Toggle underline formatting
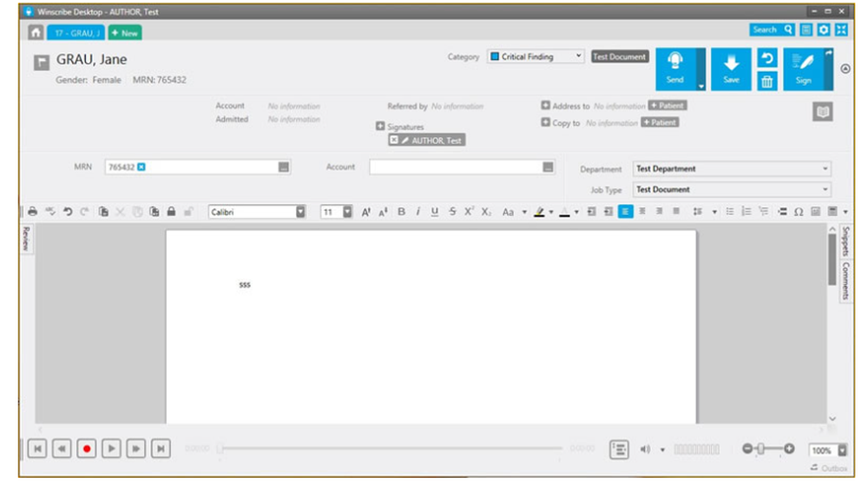 pyautogui.click(x=435, y=212)
